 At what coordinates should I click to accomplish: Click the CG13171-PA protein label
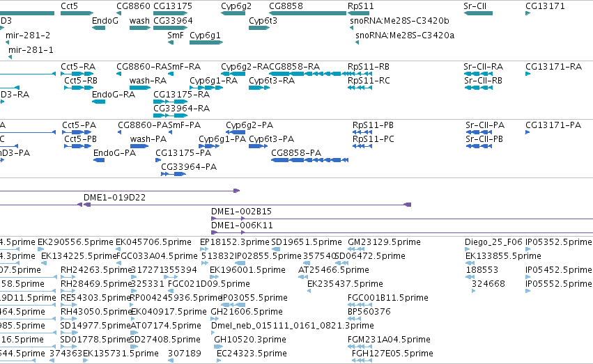click(553, 125)
